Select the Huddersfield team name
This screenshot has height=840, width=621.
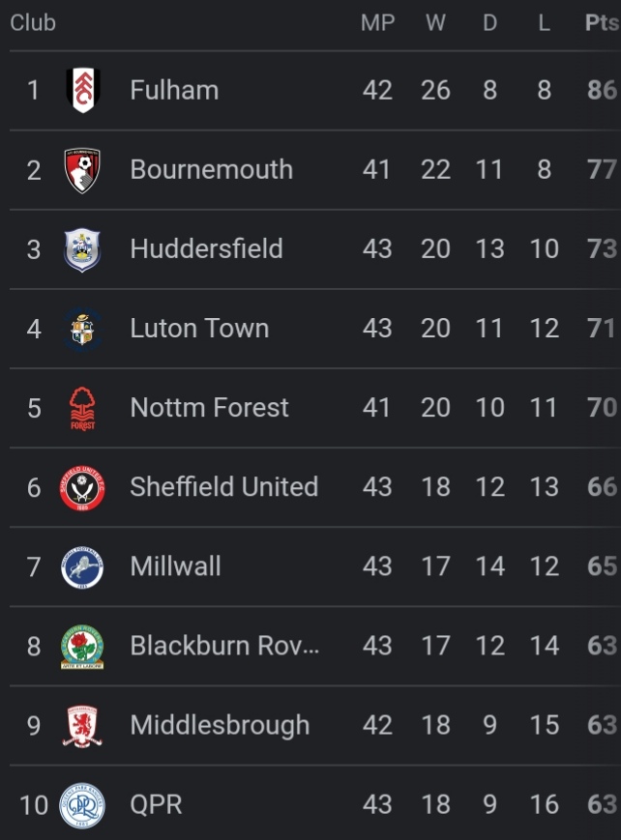(206, 249)
